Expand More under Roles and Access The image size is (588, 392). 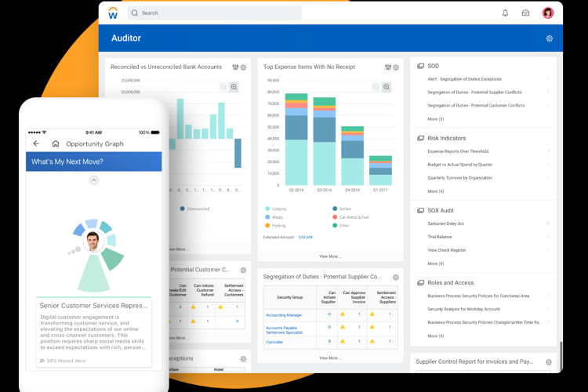[435, 336]
